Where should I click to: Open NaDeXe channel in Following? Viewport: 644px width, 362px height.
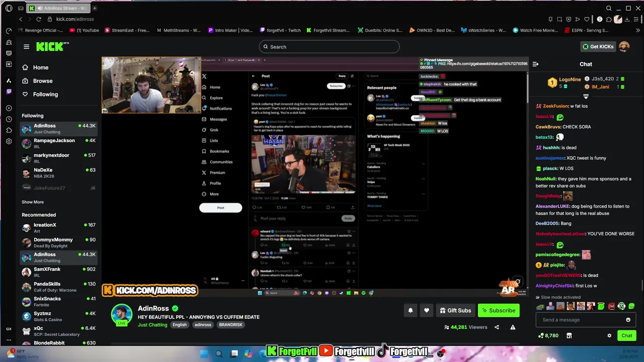[x=58, y=173]
